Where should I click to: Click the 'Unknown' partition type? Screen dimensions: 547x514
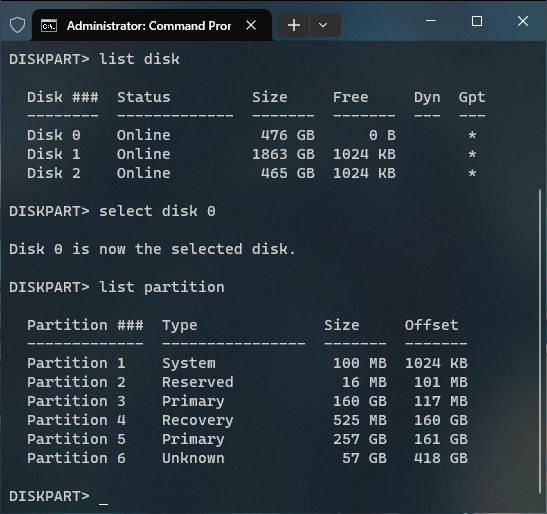(193, 458)
